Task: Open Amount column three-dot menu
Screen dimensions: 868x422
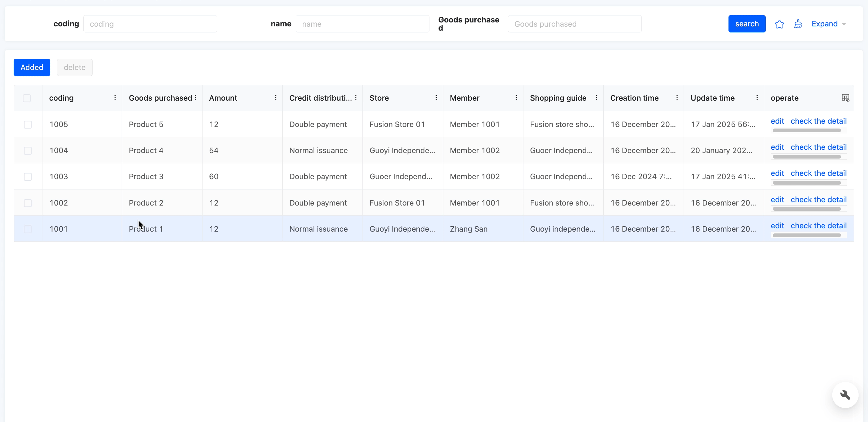Action: (276, 98)
